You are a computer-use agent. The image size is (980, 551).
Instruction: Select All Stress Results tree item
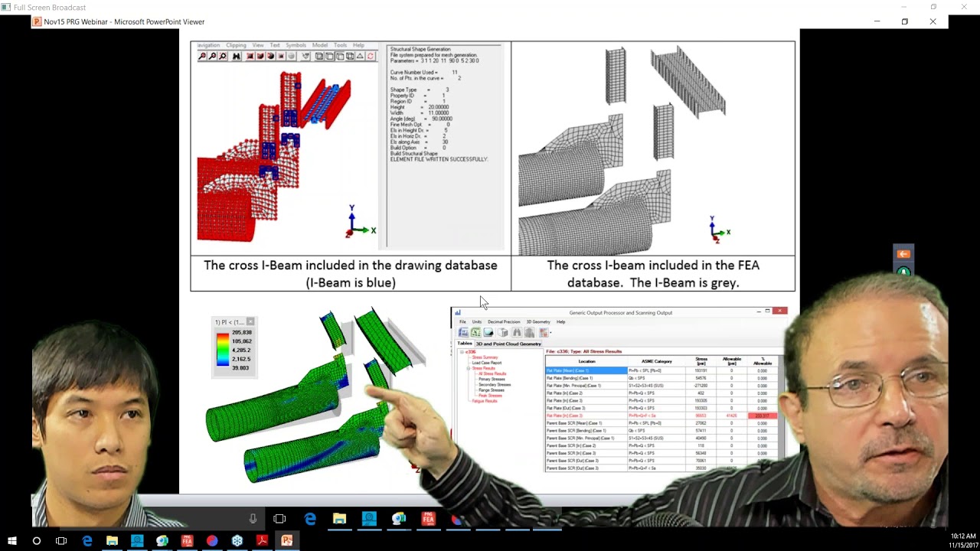[492, 373]
